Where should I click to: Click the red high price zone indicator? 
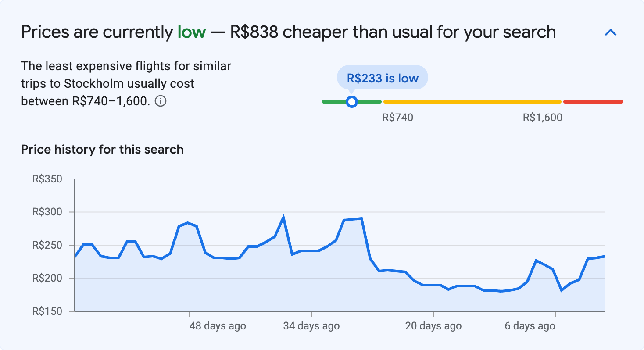click(592, 101)
